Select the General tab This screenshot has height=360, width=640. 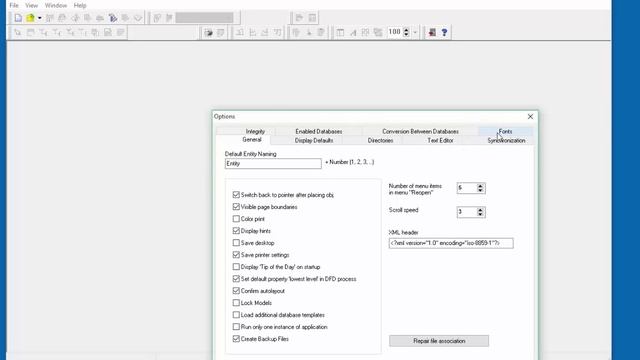[x=252, y=140]
